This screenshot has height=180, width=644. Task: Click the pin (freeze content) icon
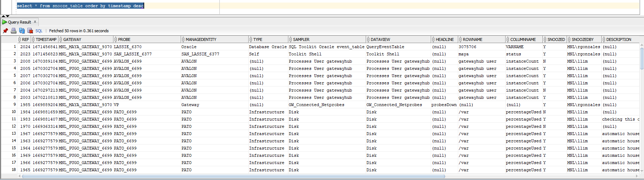pos(5,31)
